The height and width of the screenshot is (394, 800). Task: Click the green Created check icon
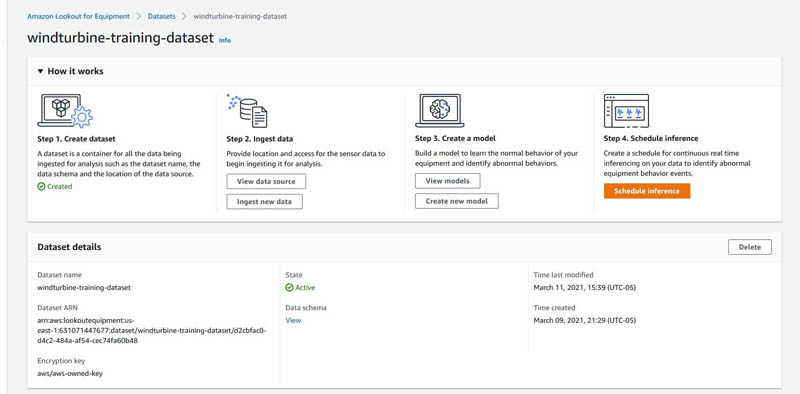pos(41,187)
